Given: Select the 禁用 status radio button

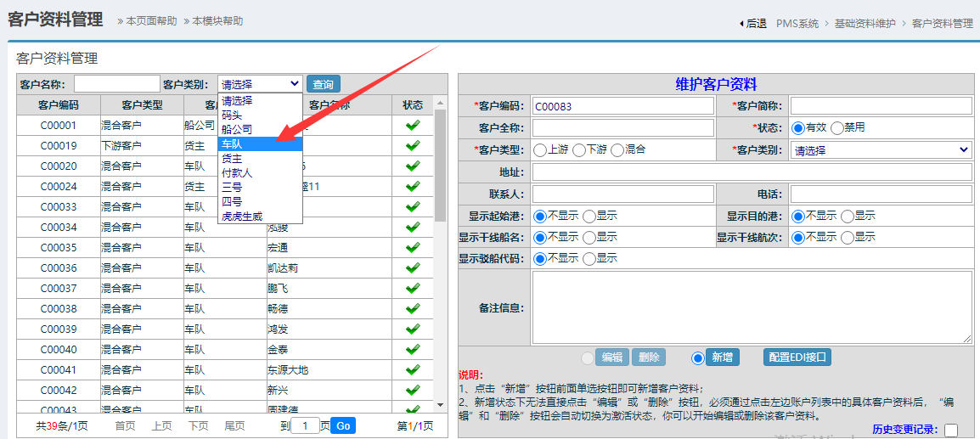Looking at the screenshot, I should coord(837,127).
